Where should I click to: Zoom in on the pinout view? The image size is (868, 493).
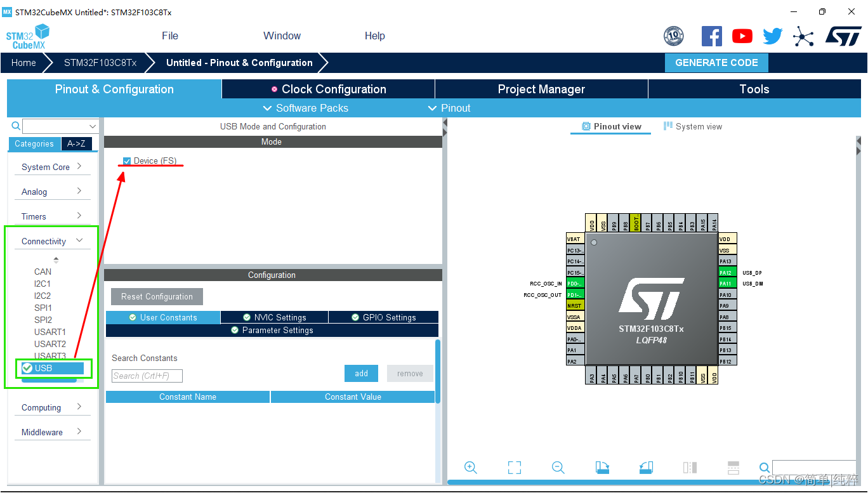471,468
